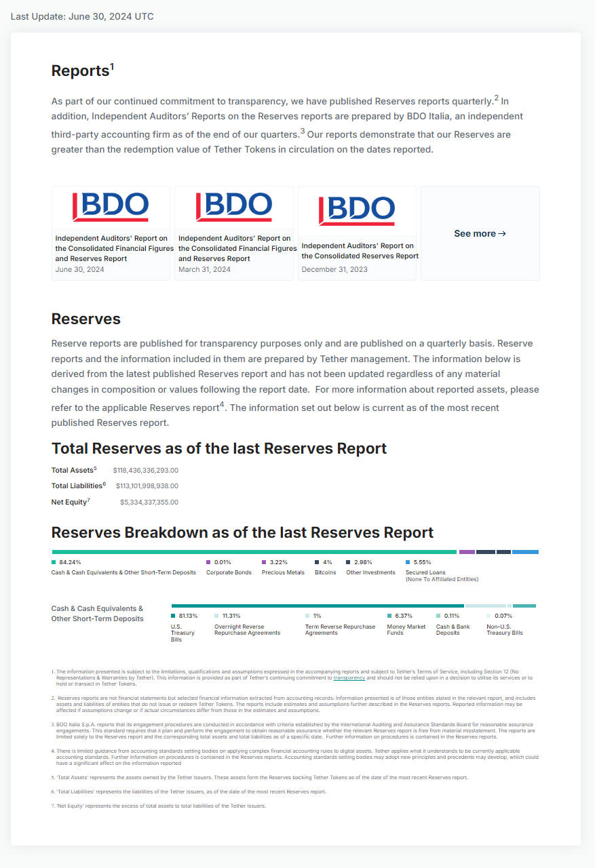Click the 11.31% overnight repurchase percentage
Screen dimensions: 595x868
click(231, 616)
